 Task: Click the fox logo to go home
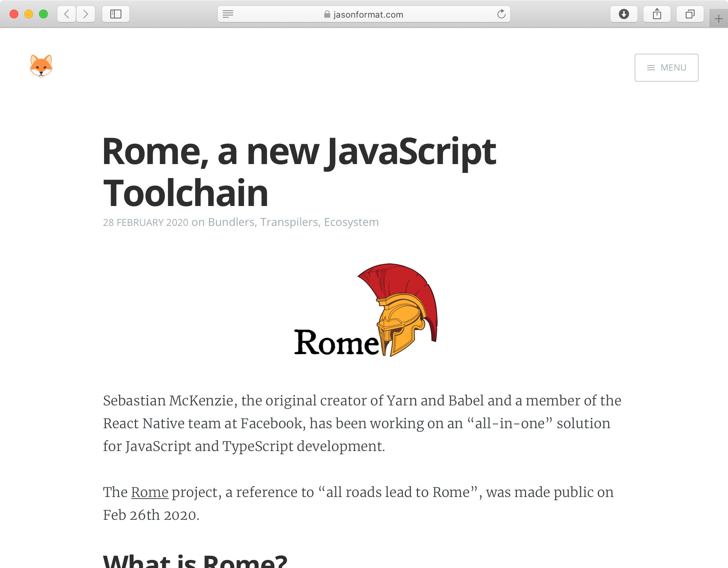tap(41, 66)
